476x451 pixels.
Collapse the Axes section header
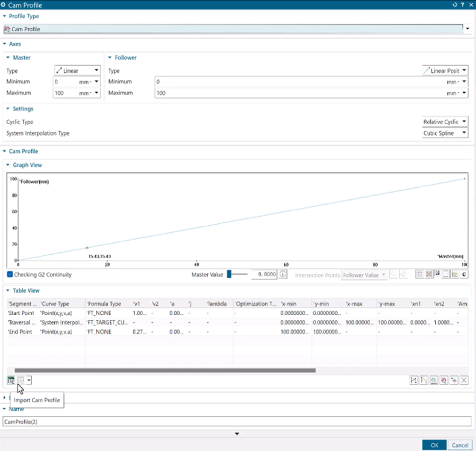5,44
